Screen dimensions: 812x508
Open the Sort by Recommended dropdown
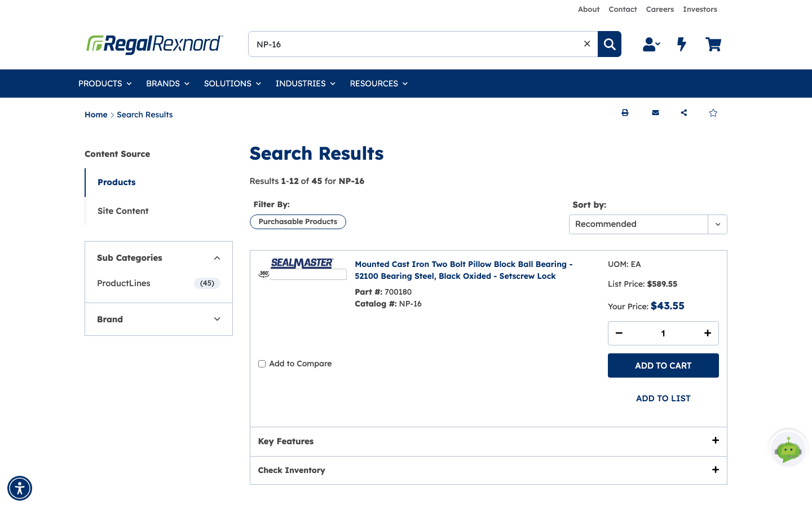(648, 224)
